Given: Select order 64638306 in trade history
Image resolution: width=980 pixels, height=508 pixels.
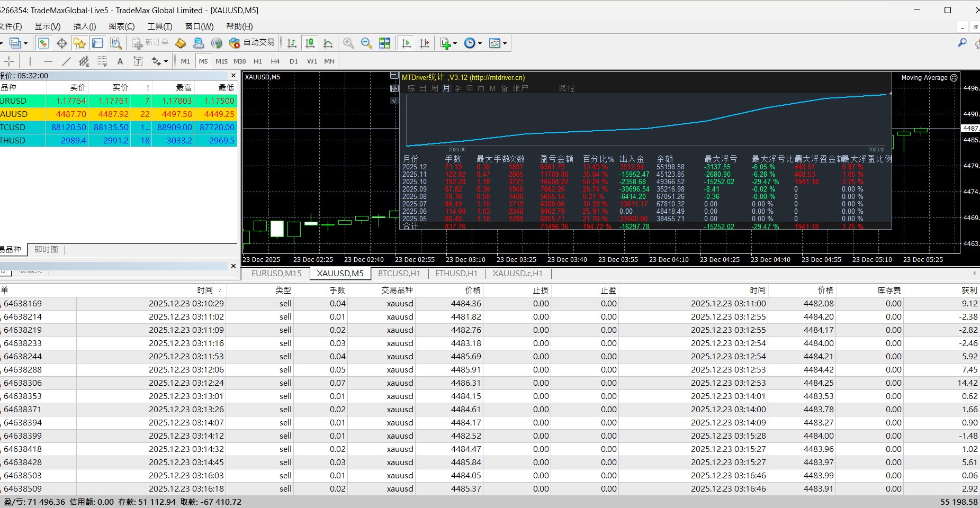Looking at the screenshot, I should [x=23, y=383].
